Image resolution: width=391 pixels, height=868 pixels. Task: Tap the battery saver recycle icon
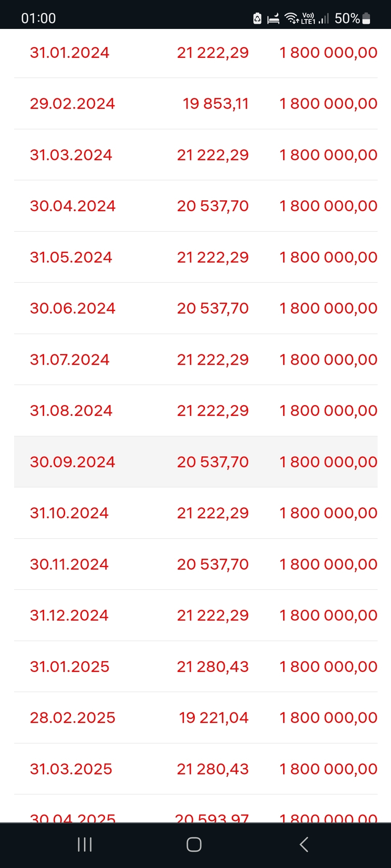coord(257,18)
